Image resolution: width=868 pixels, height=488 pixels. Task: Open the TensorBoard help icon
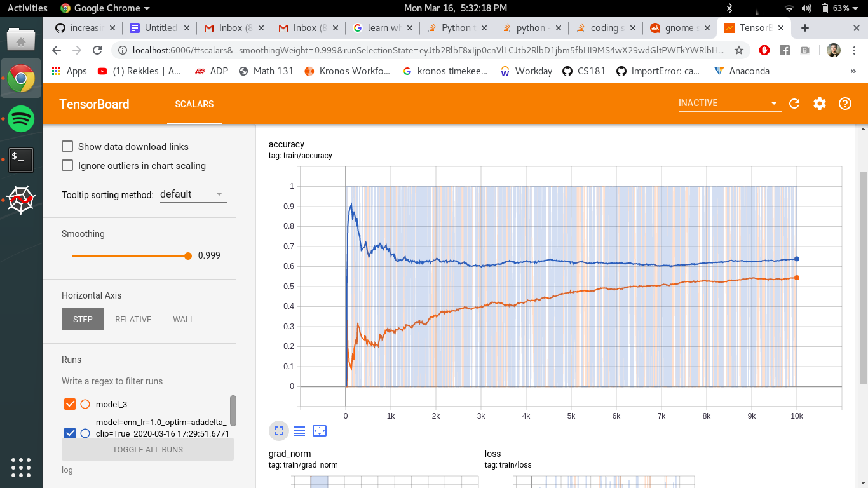(845, 104)
